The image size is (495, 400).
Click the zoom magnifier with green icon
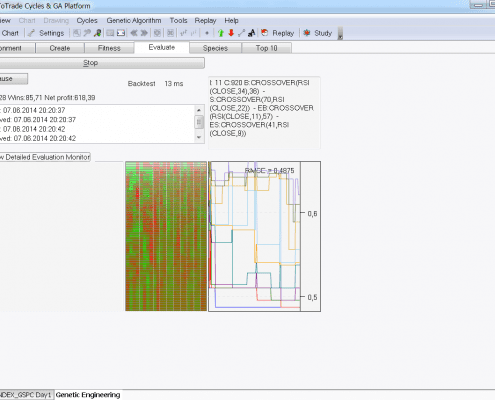click(x=97, y=33)
